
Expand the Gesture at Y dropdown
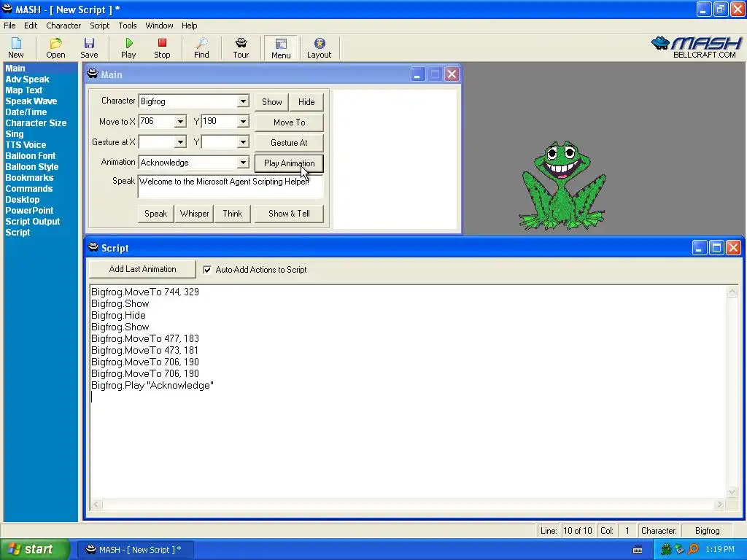[243, 142]
